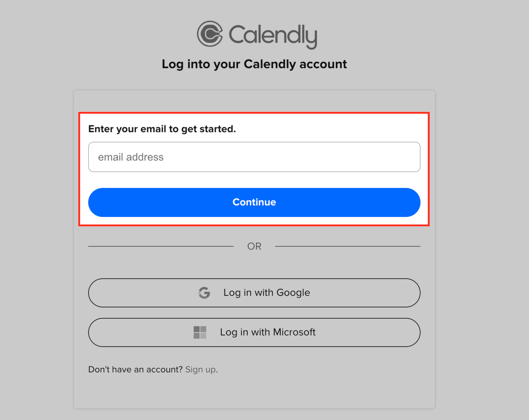This screenshot has width=529, height=420.
Task: Choose Log in with Microsoft
Action: pyautogui.click(x=254, y=332)
